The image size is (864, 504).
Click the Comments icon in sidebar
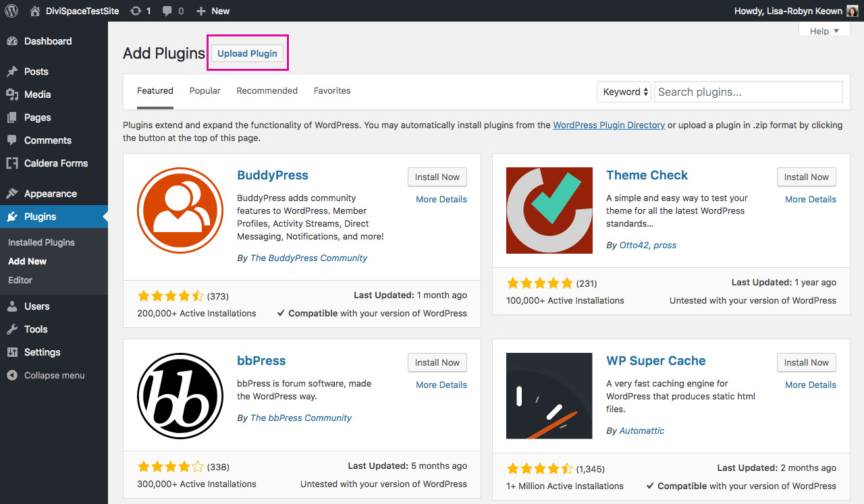(x=12, y=140)
